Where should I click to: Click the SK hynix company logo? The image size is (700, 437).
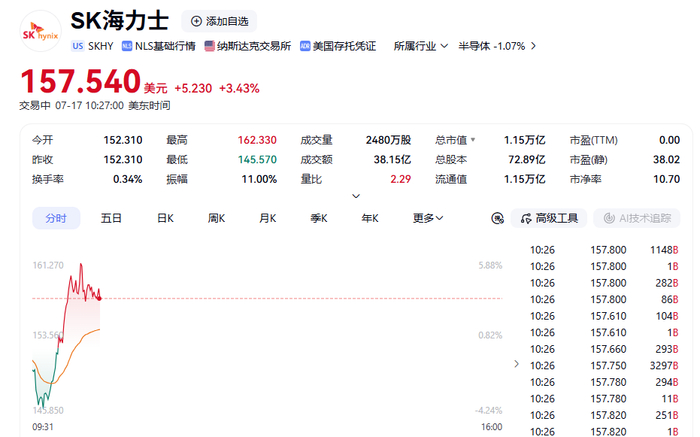(40, 31)
